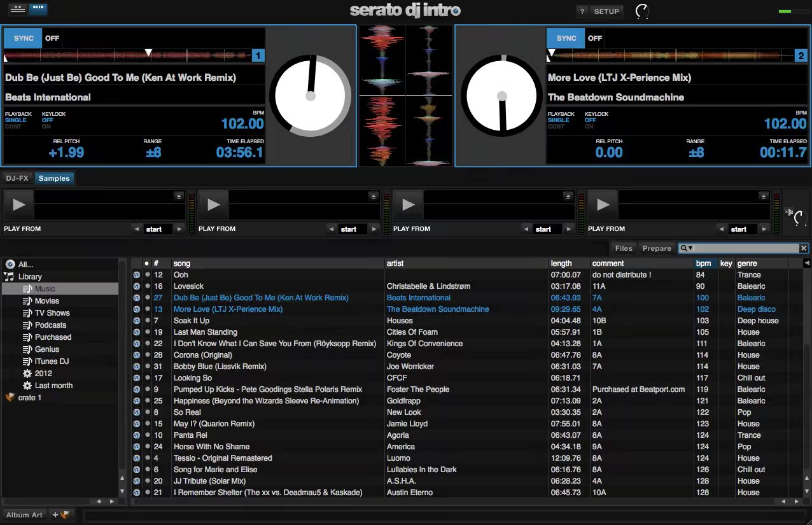
Task: Eject sample slot 4
Action: coord(764,197)
